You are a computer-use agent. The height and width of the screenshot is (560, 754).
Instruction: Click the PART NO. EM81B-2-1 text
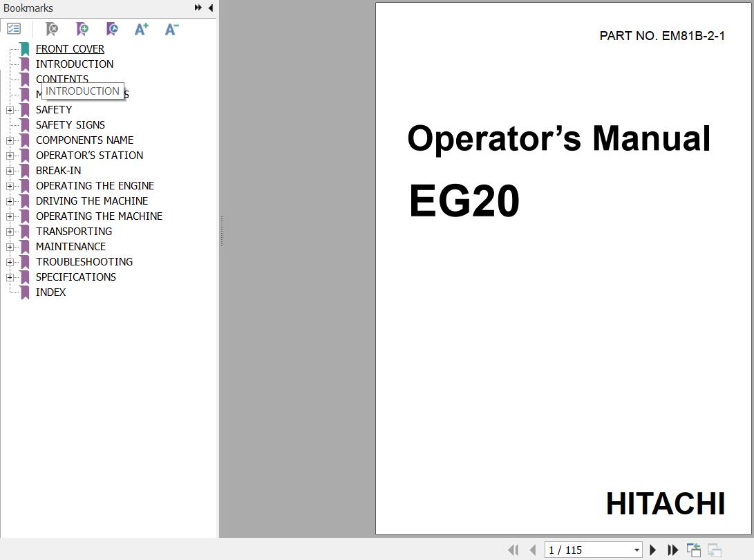(x=662, y=36)
